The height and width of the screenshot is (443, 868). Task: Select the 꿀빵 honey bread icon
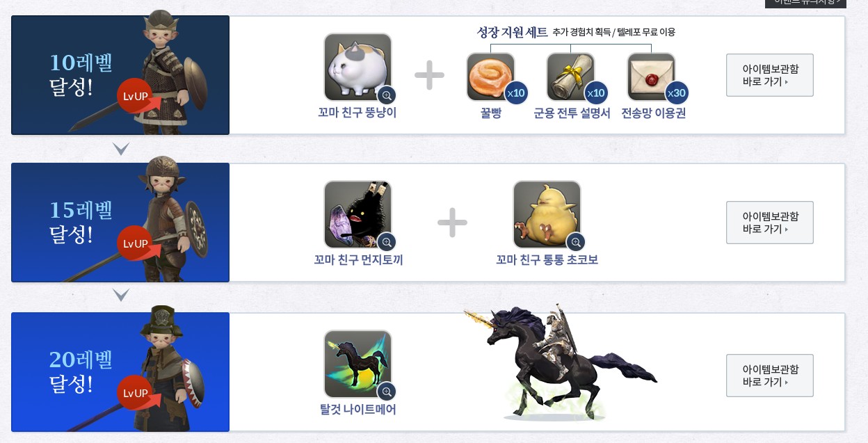490,76
